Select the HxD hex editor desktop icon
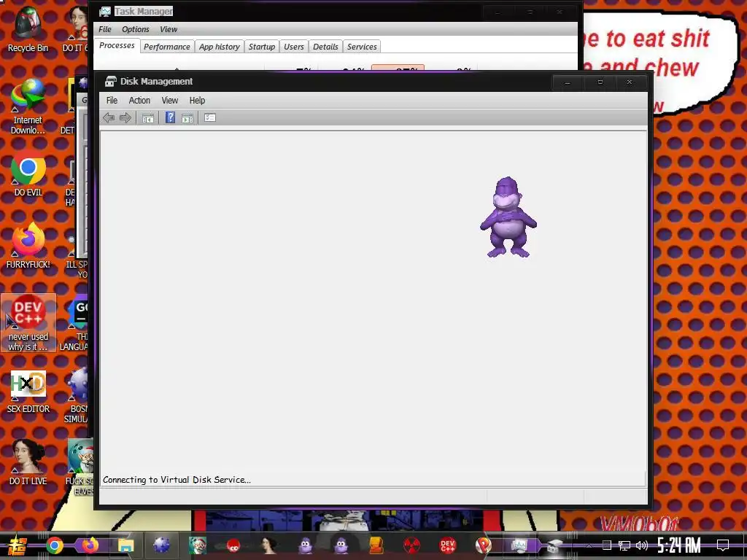 (x=28, y=392)
